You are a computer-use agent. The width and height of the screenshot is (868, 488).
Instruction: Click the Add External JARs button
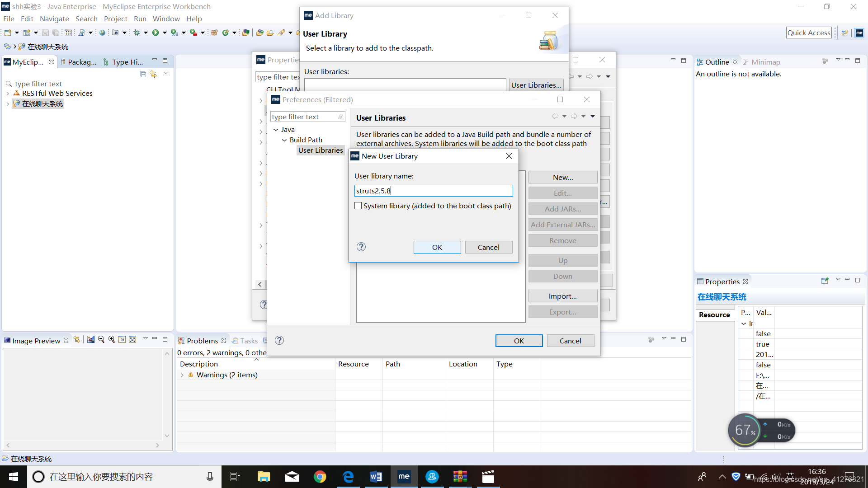point(562,225)
